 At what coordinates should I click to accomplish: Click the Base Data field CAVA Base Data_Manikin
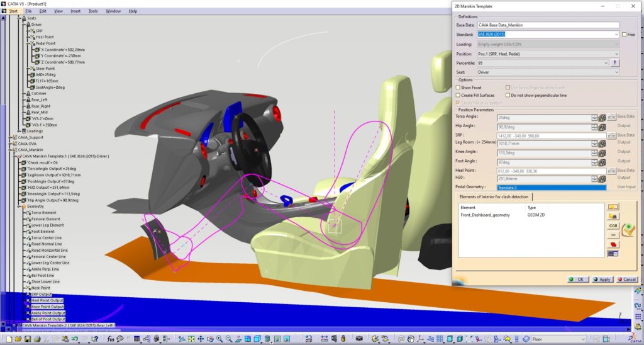coord(548,25)
